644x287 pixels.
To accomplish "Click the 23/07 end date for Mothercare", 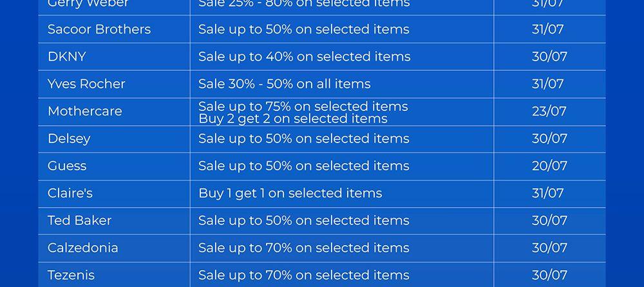I will point(549,112).
